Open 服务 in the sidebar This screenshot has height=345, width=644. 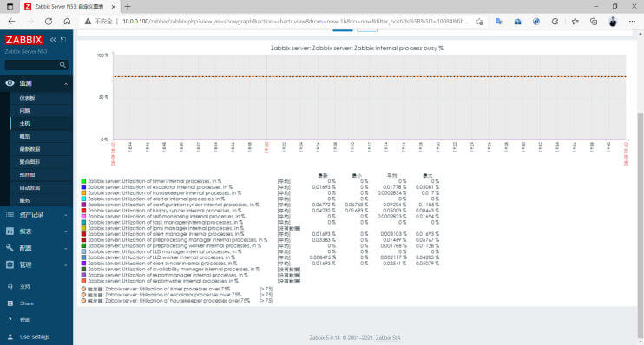click(24, 200)
